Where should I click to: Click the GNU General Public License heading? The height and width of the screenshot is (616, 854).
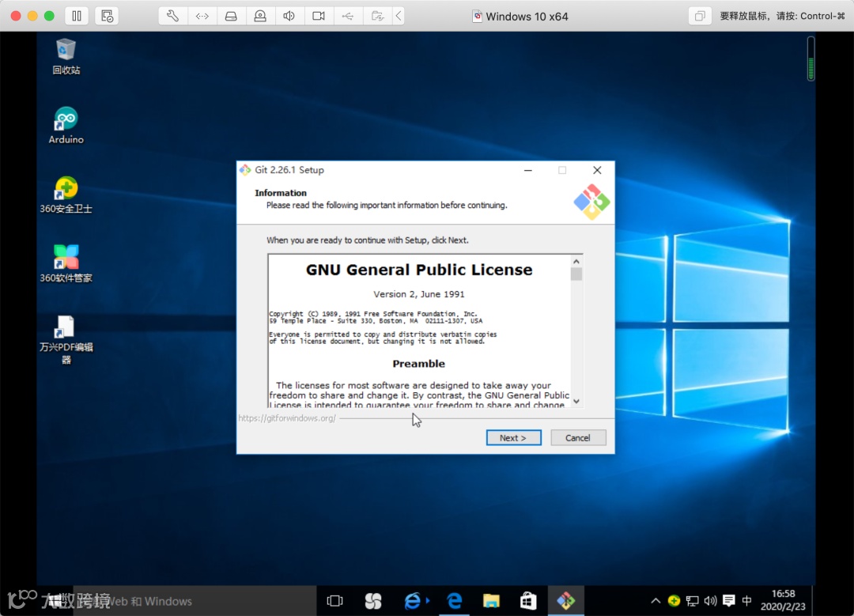(419, 270)
